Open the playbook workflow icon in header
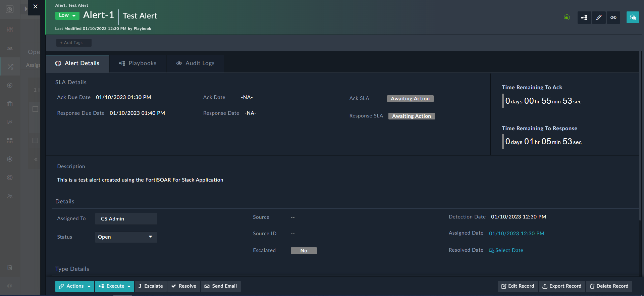644x296 pixels. (584, 17)
